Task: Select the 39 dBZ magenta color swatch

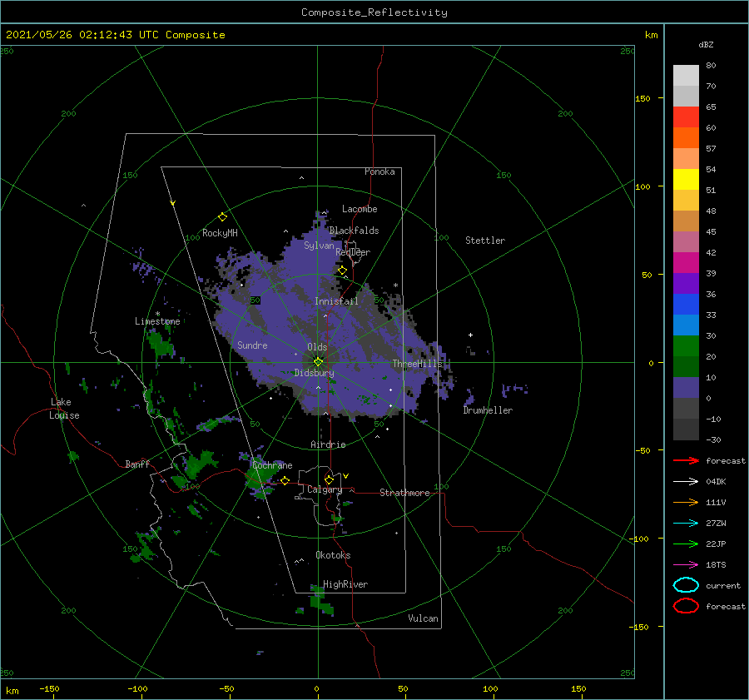Action: tap(686, 262)
